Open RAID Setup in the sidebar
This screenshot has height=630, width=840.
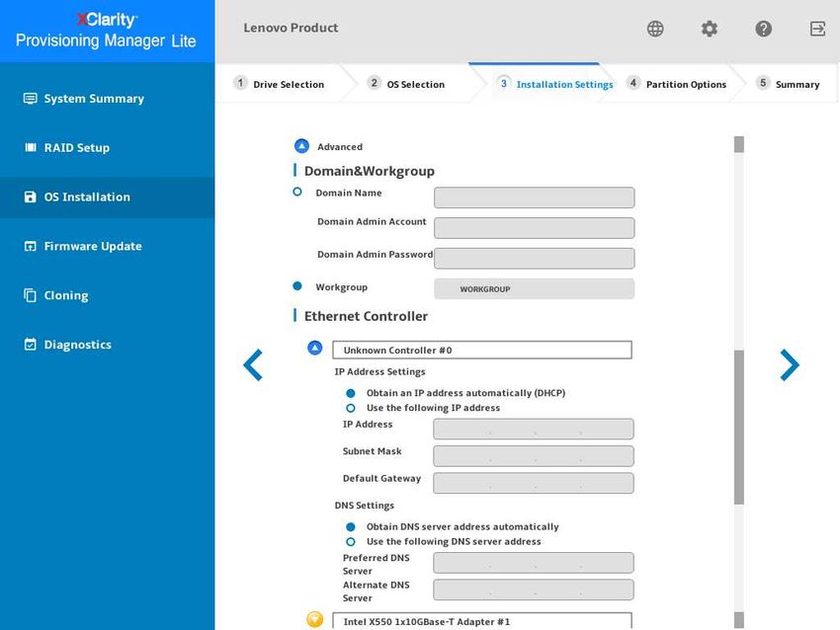click(x=107, y=148)
